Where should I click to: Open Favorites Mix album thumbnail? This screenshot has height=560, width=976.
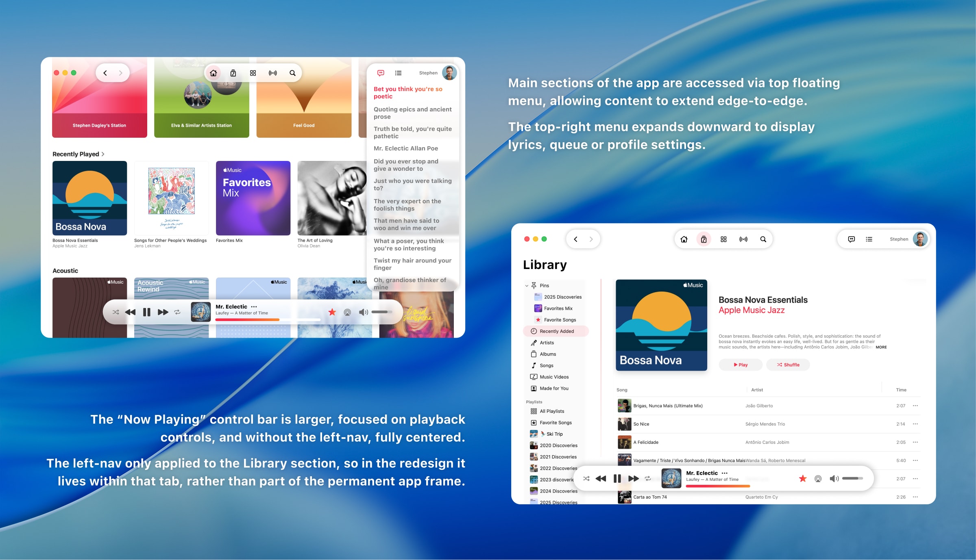253,198
